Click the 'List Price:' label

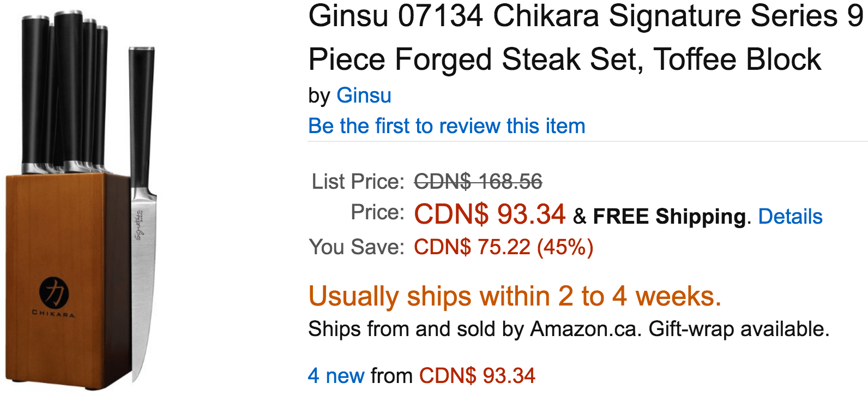(x=358, y=182)
